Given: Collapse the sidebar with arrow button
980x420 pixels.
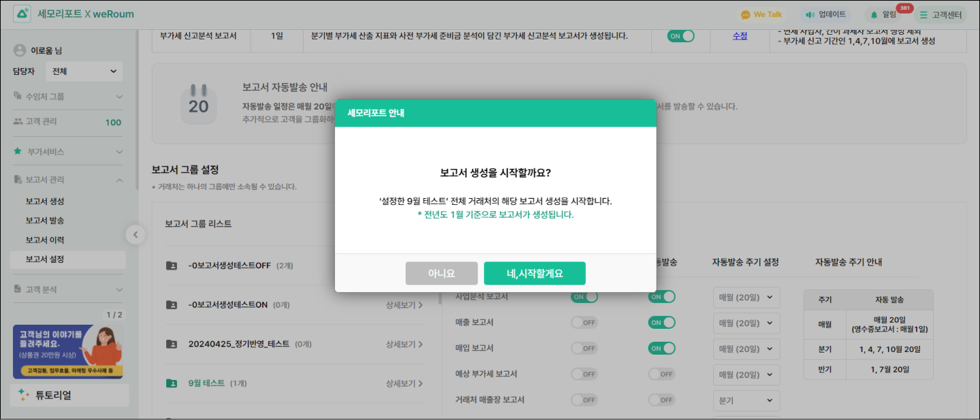Looking at the screenshot, I should click(x=135, y=235).
